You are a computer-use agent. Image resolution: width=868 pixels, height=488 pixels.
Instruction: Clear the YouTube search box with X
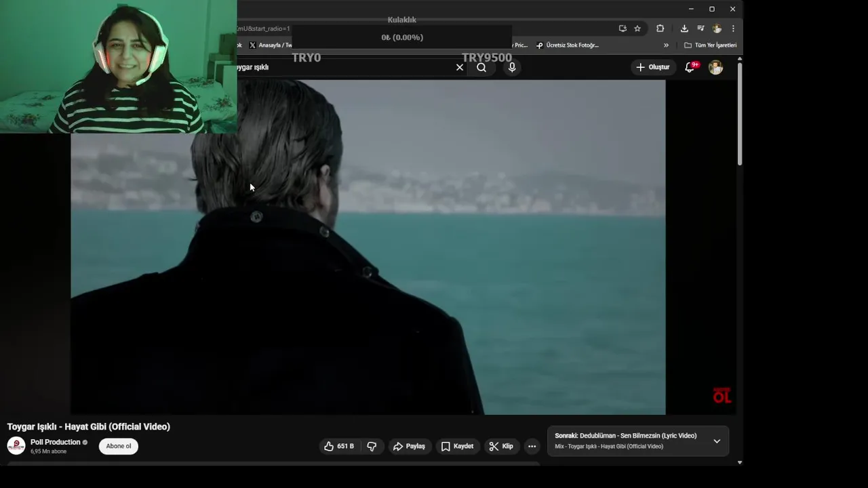pos(460,67)
